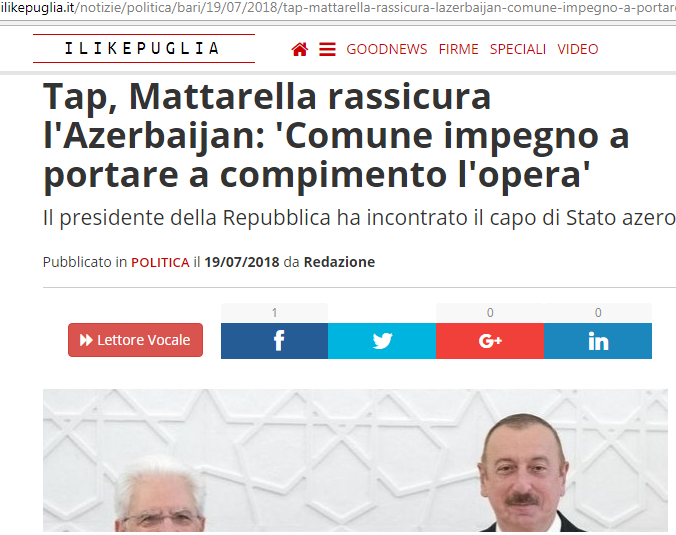Share article on Facebook
The image size is (676, 535).
tap(275, 341)
